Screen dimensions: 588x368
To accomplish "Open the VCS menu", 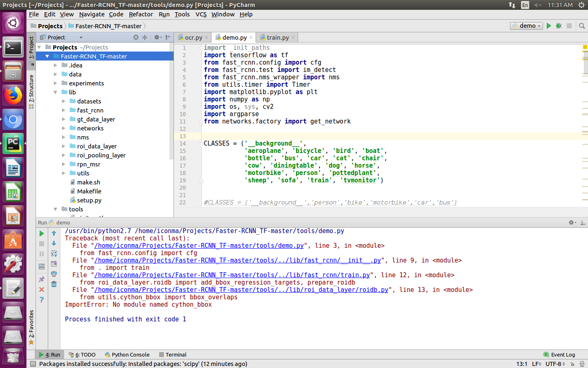I will coord(201,14).
